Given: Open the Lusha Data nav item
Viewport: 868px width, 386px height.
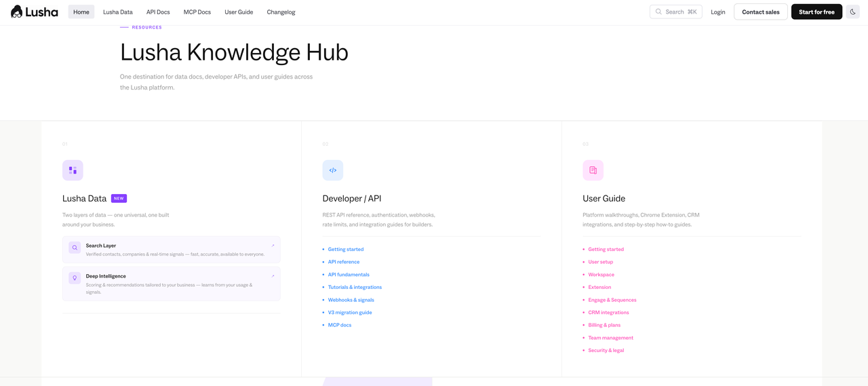Looking at the screenshot, I should pyautogui.click(x=118, y=12).
